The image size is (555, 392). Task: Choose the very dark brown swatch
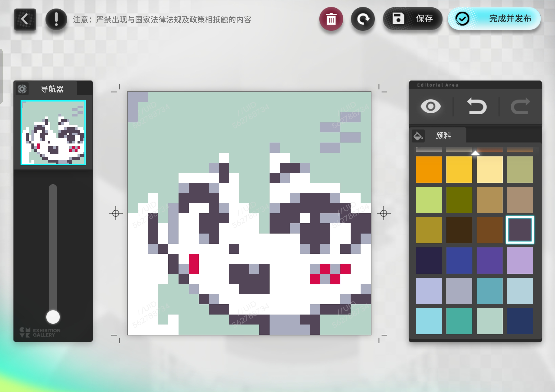(x=459, y=230)
